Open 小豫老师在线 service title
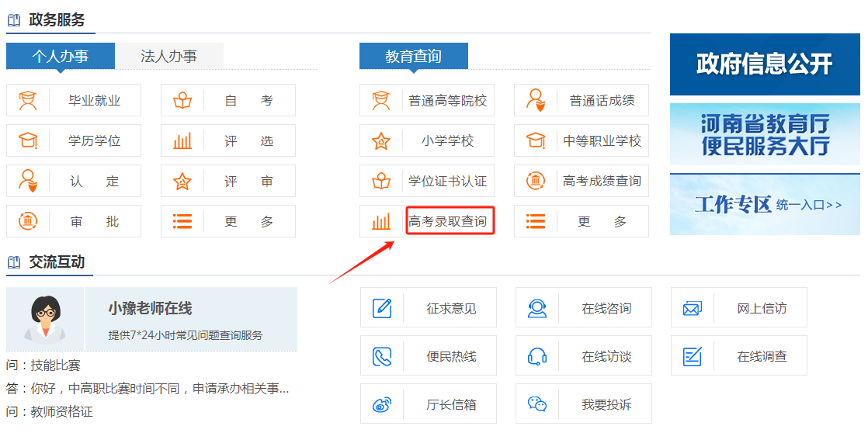Image resolution: width=868 pixels, height=433 pixels. [150, 309]
